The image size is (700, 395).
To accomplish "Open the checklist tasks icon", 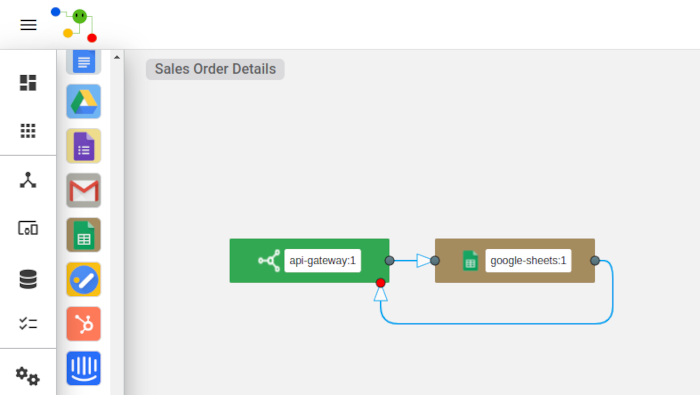I will point(28,323).
